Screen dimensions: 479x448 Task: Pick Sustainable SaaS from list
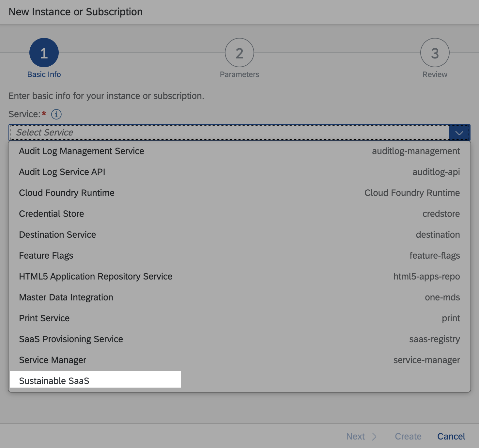tap(239, 381)
